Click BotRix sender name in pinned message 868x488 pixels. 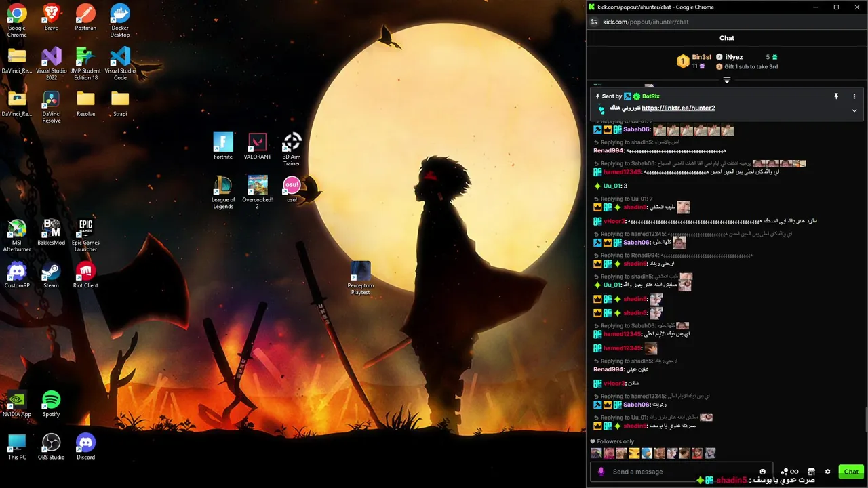(651, 96)
